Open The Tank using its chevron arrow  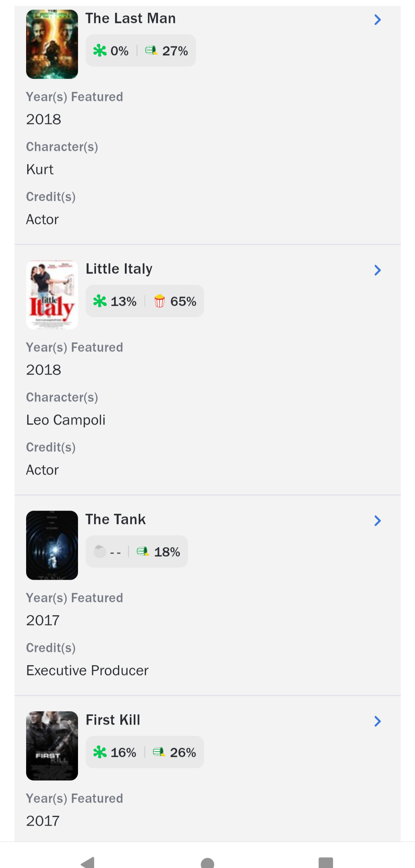(377, 521)
